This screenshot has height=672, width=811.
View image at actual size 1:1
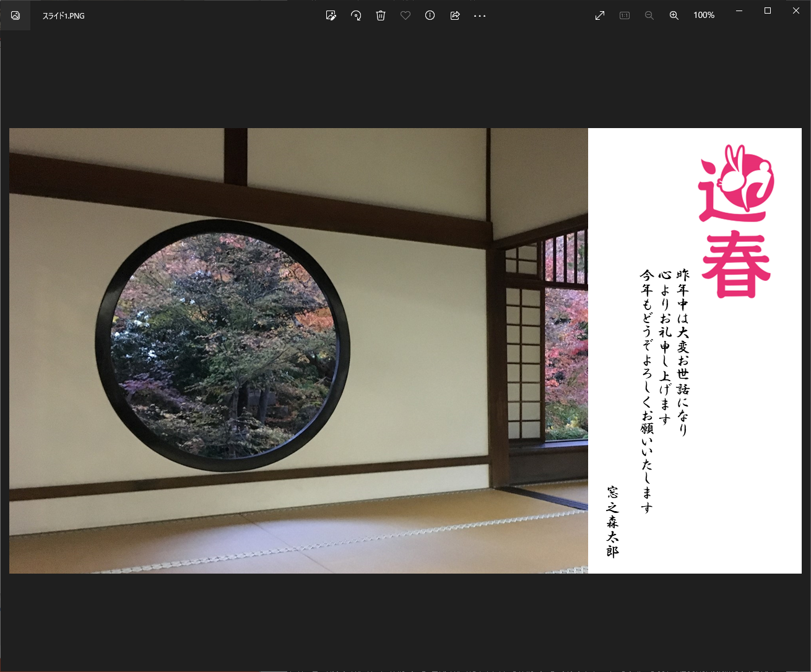(624, 15)
